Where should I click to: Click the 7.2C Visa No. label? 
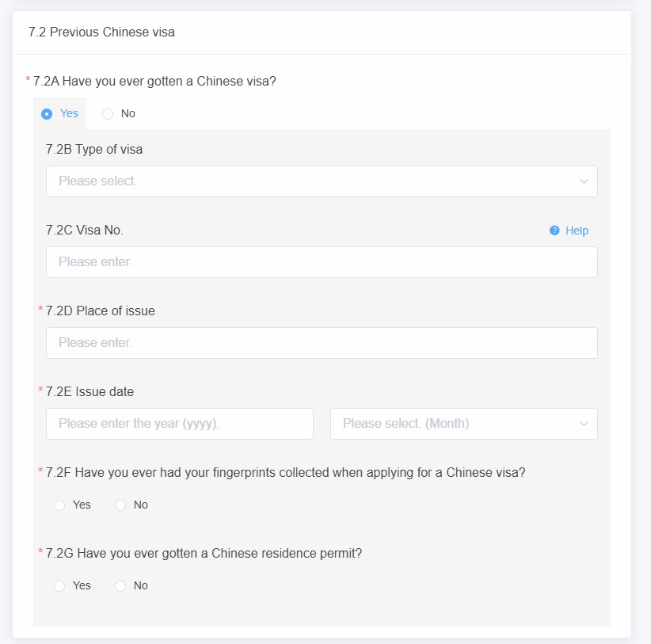click(85, 230)
